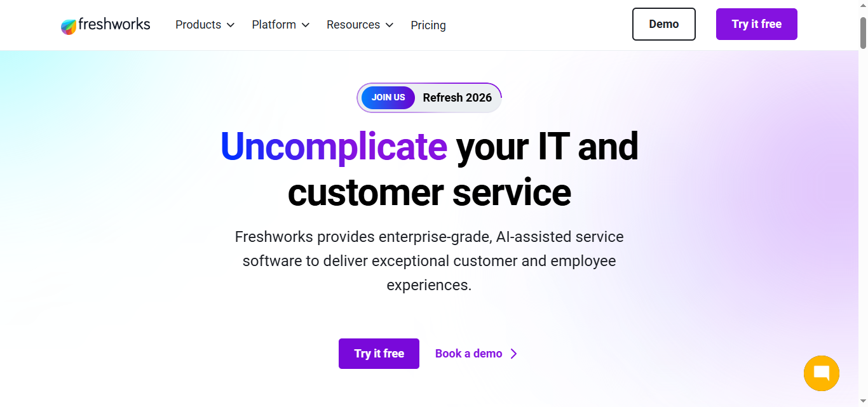Click the purple Try it free hero button
Viewport: 868px width, 407px height.
click(x=379, y=353)
